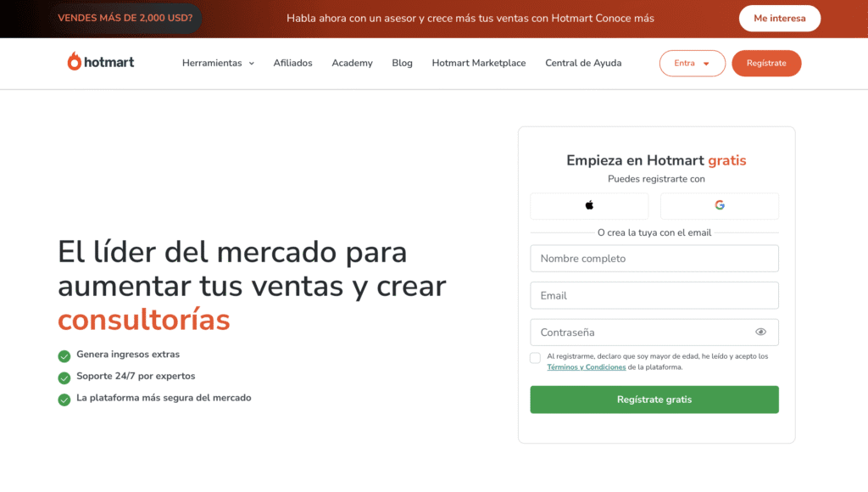Click the Me interesa banner button
Image resolution: width=868 pixels, height=492 pixels.
click(x=780, y=19)
